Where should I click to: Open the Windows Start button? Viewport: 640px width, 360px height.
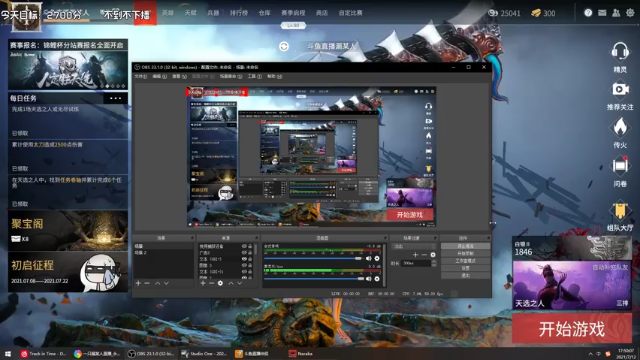(x=7, y=353)
